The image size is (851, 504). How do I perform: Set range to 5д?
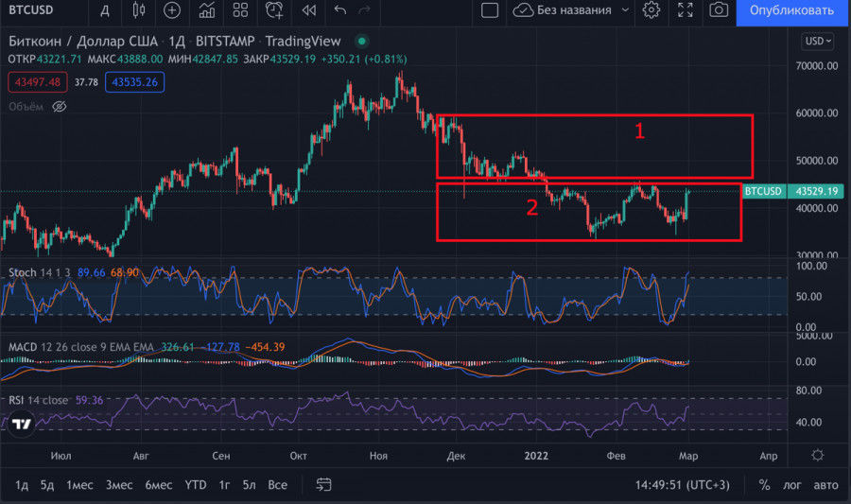[47, 485]
